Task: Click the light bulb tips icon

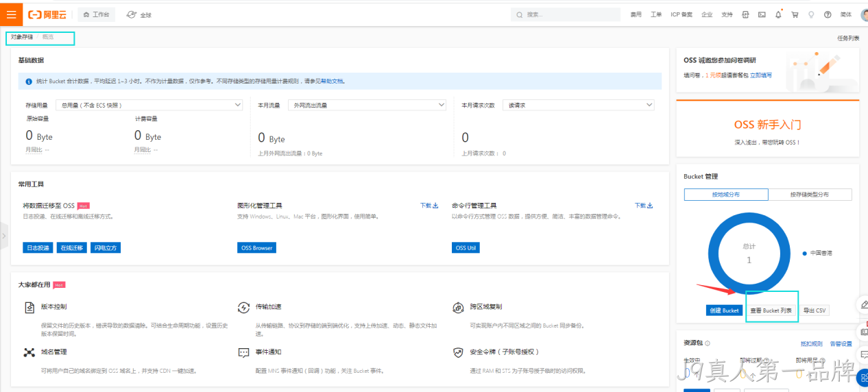Action: (x=811, y=14)
